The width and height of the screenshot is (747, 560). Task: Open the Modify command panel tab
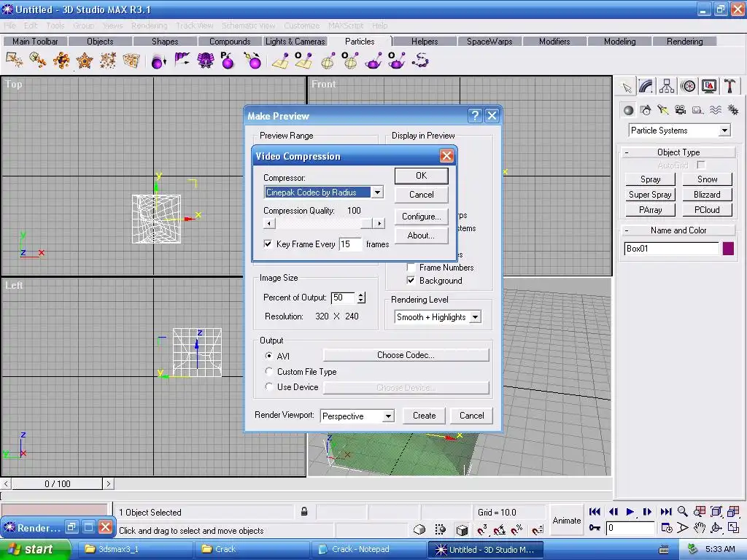(x=646, y=86)
